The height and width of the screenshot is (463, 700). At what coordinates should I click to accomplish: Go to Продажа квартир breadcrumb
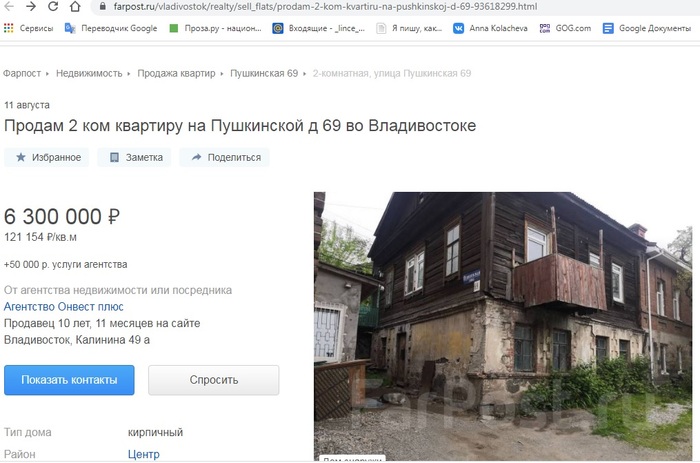[x=176, y=73]
